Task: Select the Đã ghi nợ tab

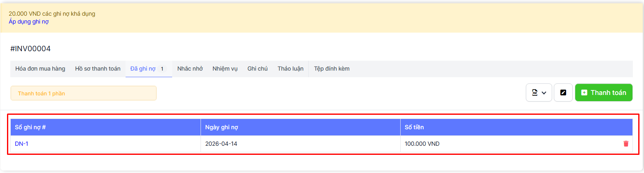Action: (x=143, y=69)
